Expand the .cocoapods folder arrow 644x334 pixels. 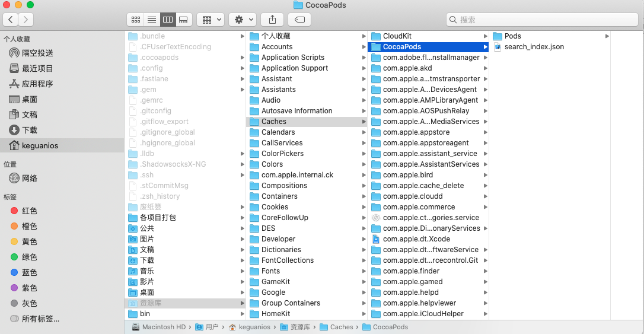point(242,58)
